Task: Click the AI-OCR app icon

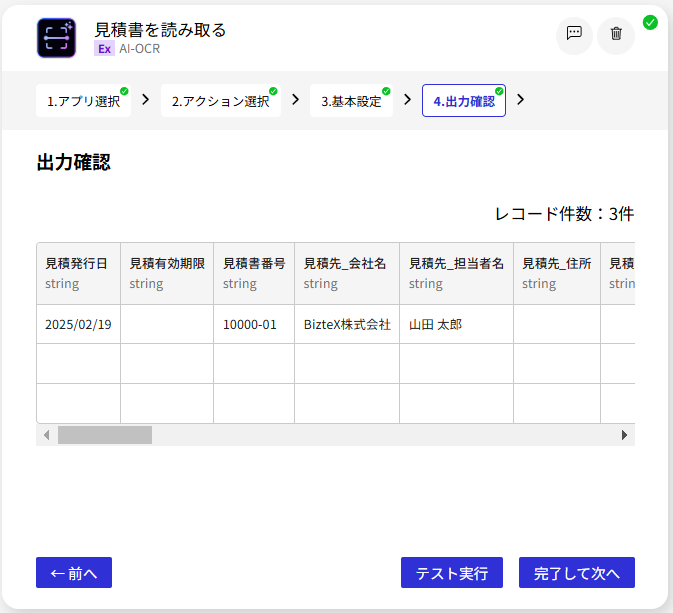Action: pyautogui.click(x=56, y=38)
